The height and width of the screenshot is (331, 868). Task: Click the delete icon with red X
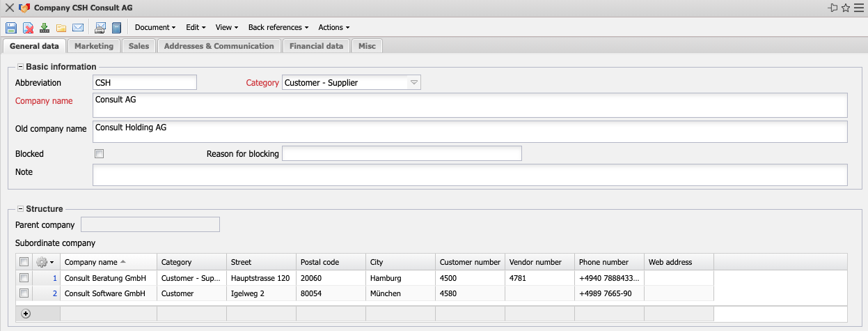click(x=28, y=28)
